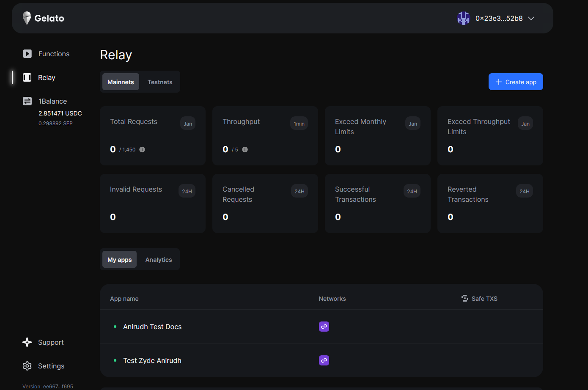Click the Throughput info icon

pyautogui.click(x=245, y=149)
